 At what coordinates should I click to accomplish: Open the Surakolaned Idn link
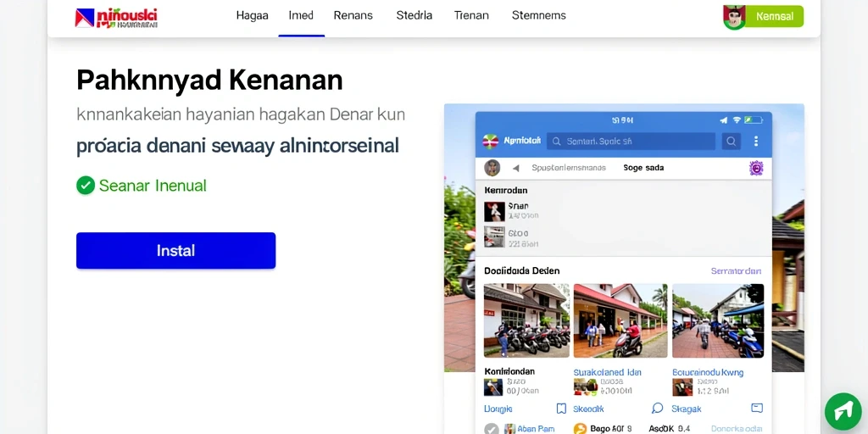click(607, 372)
